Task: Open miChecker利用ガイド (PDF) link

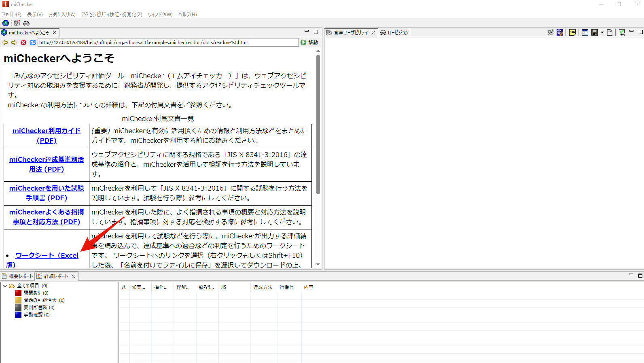Action: pos(47,136)
